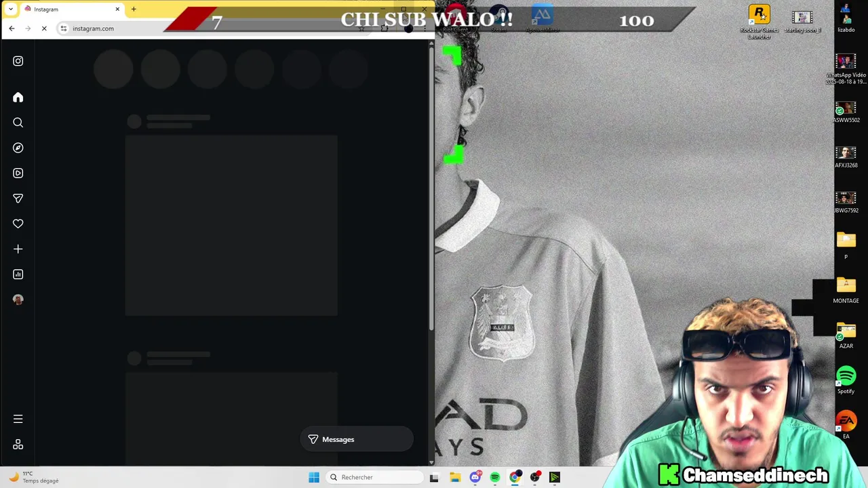Select the MONTAGE desktop folder
This screenshot has height=488, width=868.
(x=846, y=290)
